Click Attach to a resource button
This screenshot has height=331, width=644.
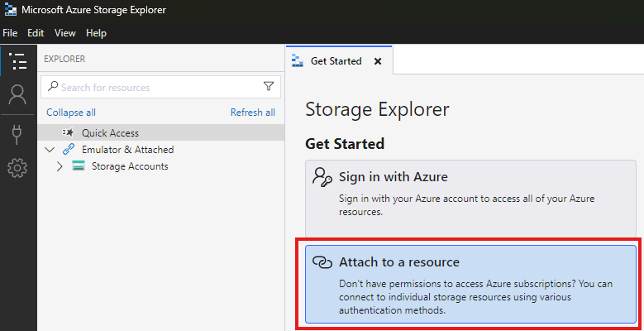click(470, 283)
